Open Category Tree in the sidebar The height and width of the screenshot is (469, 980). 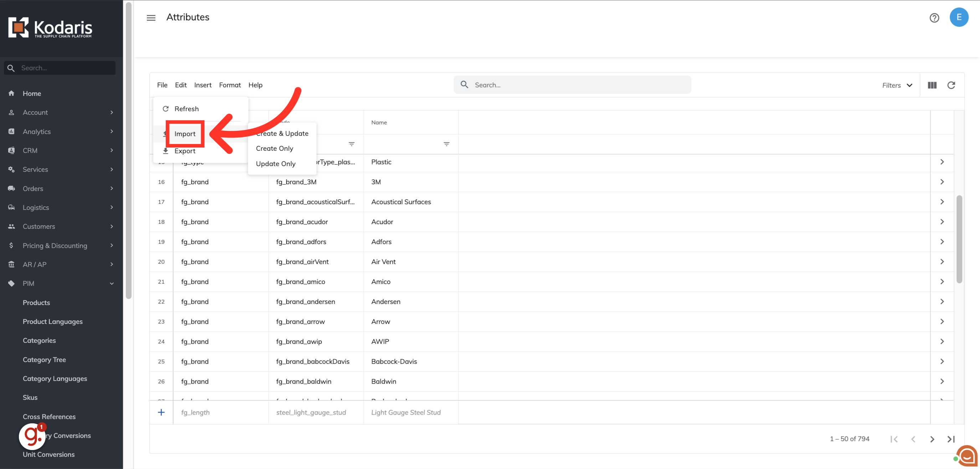click(x=44, y=360)
